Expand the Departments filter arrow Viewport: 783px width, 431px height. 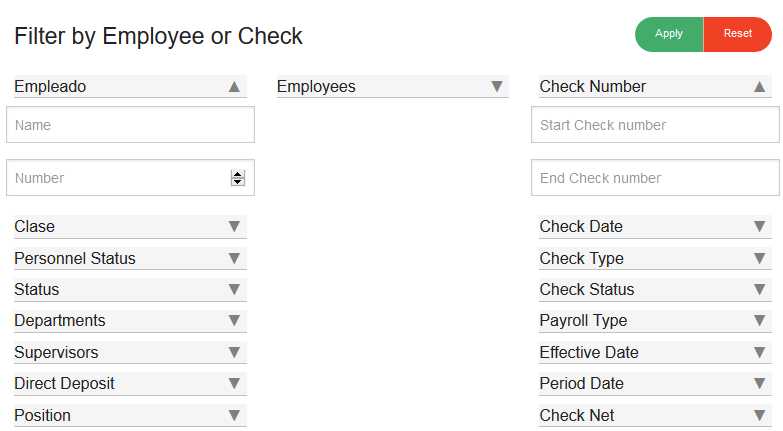[x=234, y=321]
